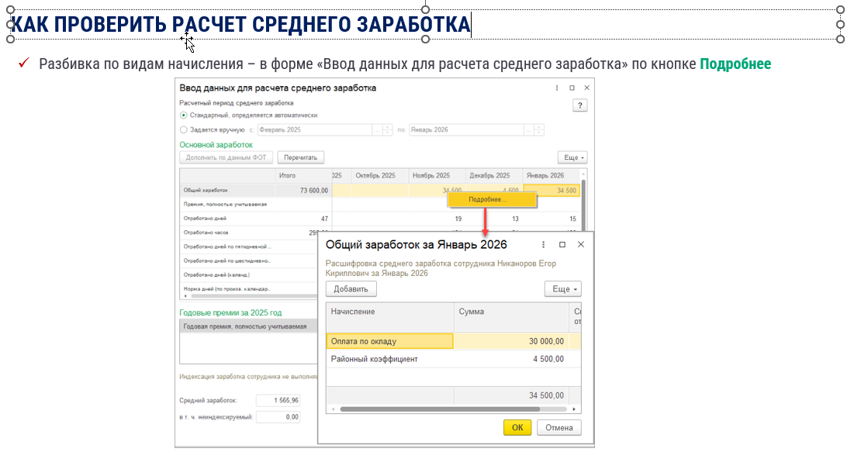
Task: Select the highlighted Январь 2026 cell 34 500
Action: (552, 190)
